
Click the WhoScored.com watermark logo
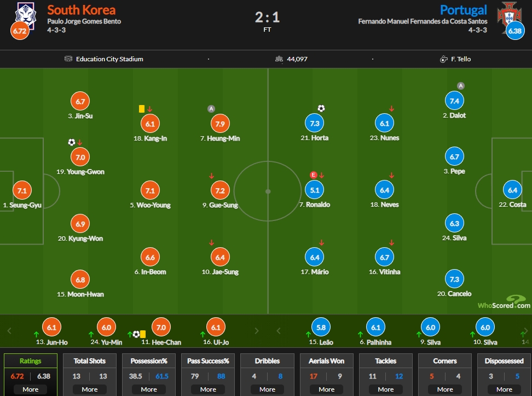point(504,302)
